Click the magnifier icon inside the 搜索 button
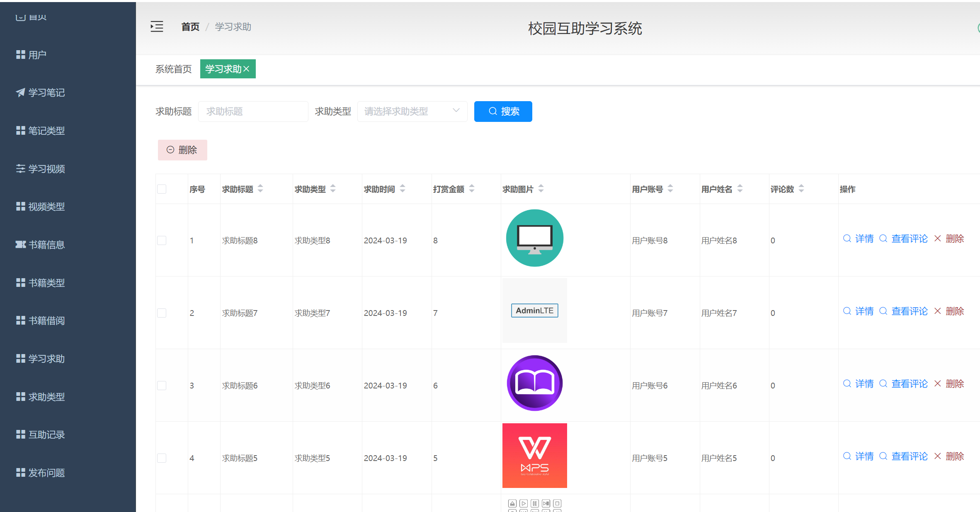This screenshot has height=512, width=980. (492, 111)
